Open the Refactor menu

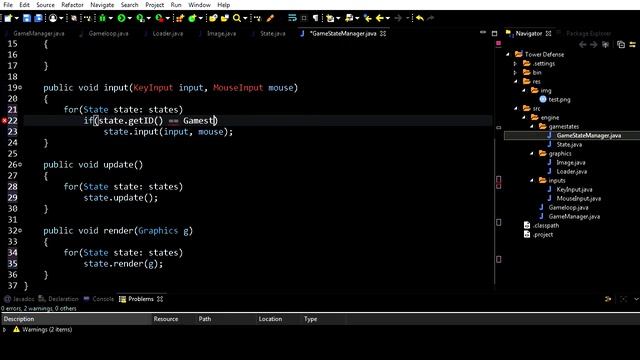[x=72, y=5]
